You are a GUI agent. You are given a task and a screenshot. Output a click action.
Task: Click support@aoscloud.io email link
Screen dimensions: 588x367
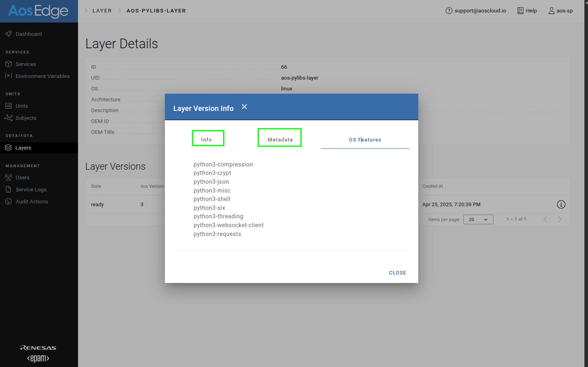(476, 11)
